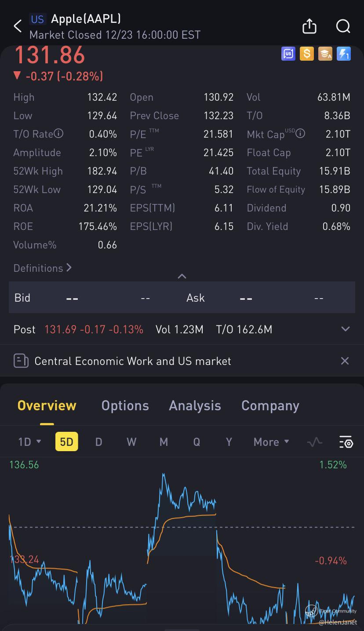The height and width of the screenshot is (631, 364).
Task: Open the Definitions link
Action: (x=43, y=268)
